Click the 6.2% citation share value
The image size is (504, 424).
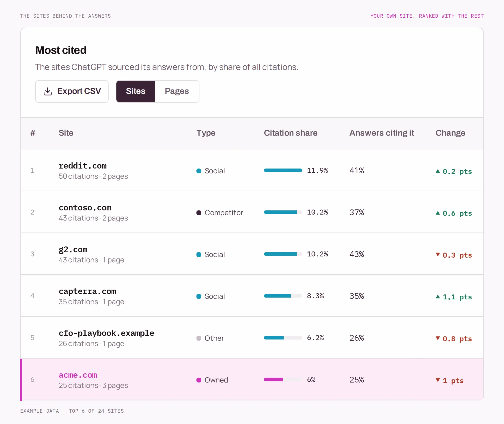coord(315,338)
